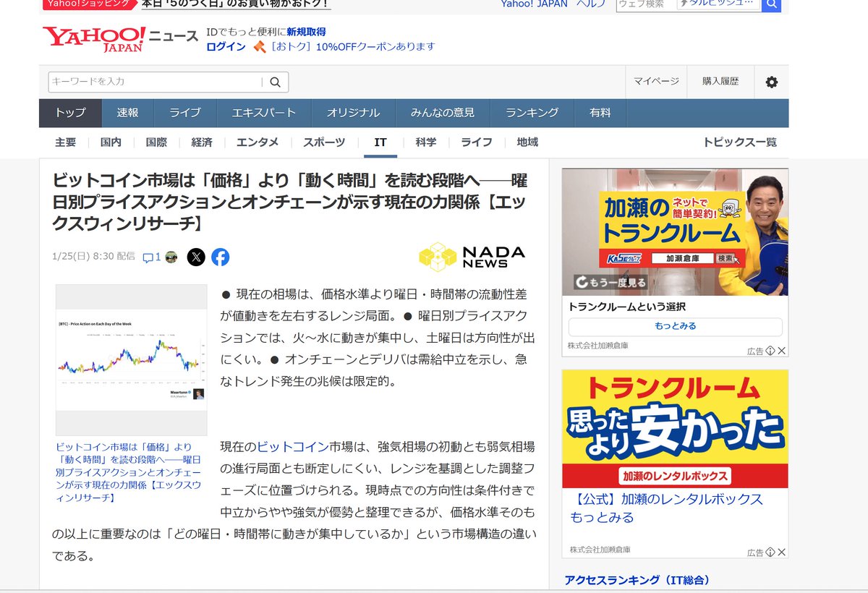Open the Bitcoin price chart thumbnail
The image size is (868, 593).
click(132, 359)
